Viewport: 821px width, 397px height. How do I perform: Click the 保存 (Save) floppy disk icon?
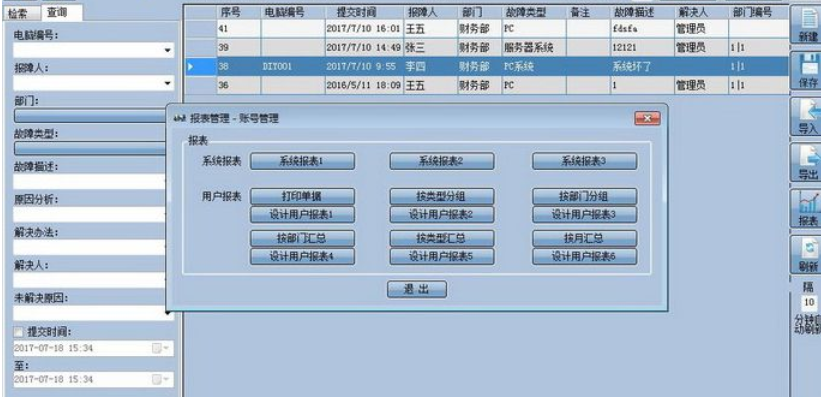coord(807,71)
